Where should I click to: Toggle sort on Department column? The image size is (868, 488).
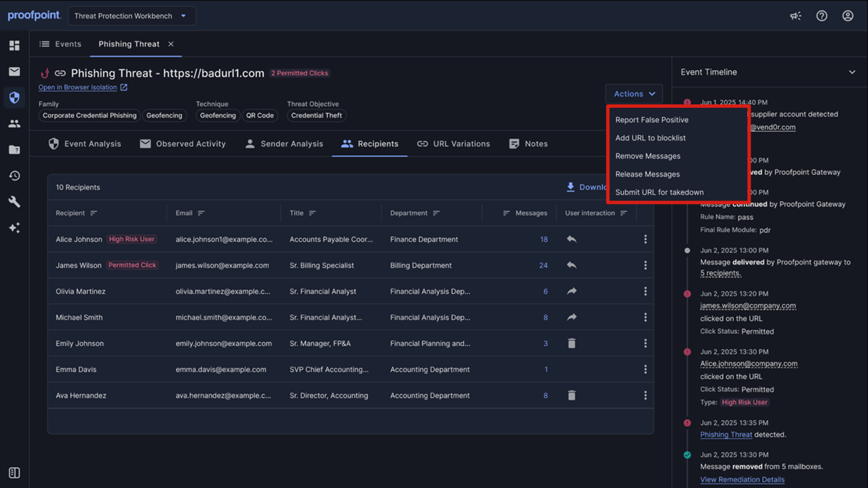point(436,213)
